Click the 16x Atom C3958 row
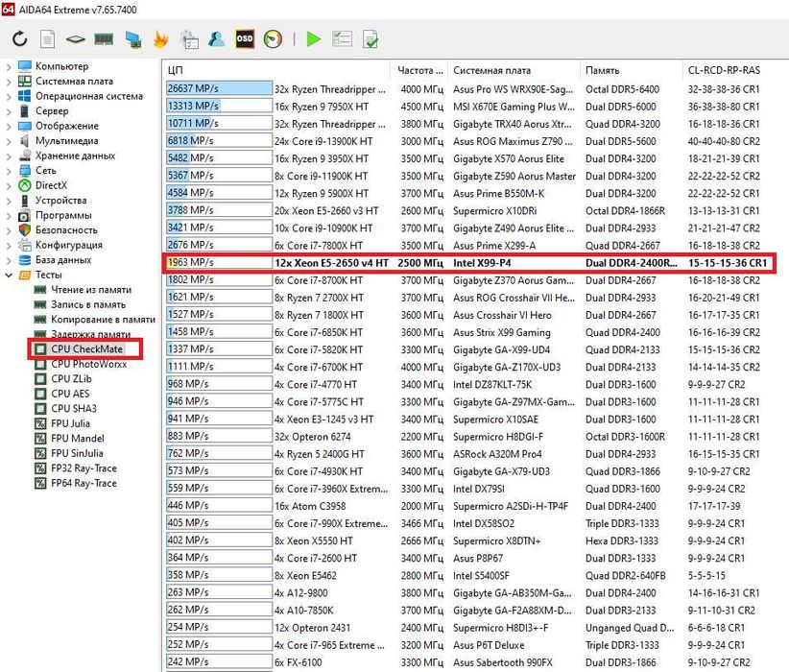Image resolution: width=789 pixels, height=672 pixels. click(x=468, y=506)
